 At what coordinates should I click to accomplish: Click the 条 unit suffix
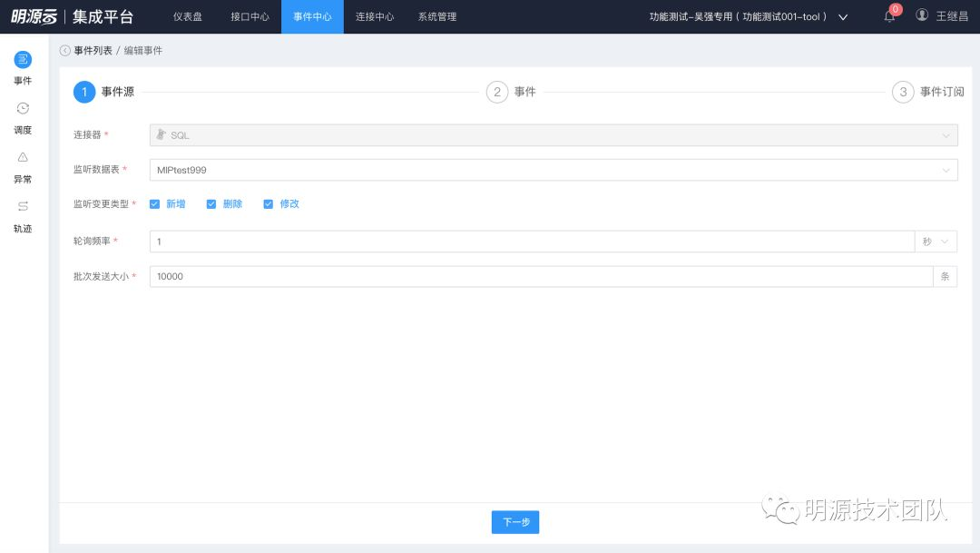click(945, 276)
